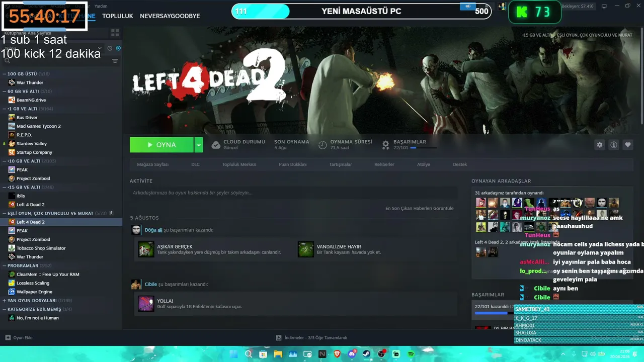Select the Lossless Scaling program icon
Screen dimensions: 644x362
(12, 283)
